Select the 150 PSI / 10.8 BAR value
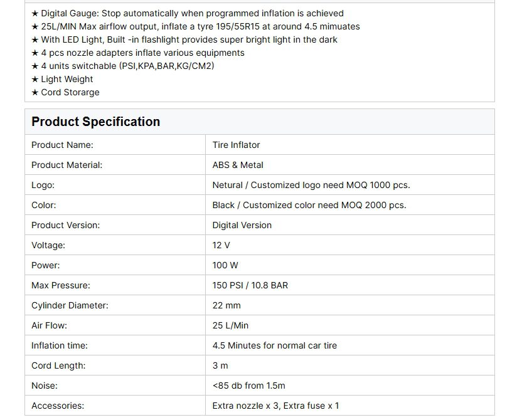 point(250,285)
